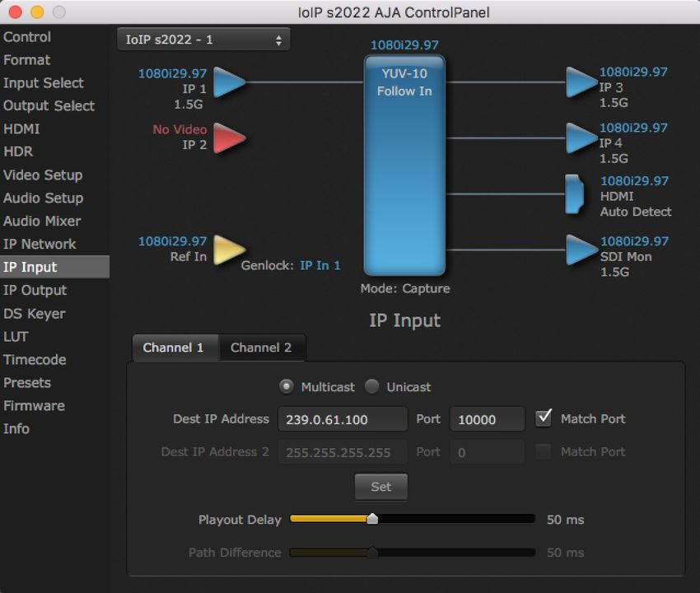Viewport: 700px width, 593px height.
Task: Click the No Video label for IP 2
Action: coord(180,129)
